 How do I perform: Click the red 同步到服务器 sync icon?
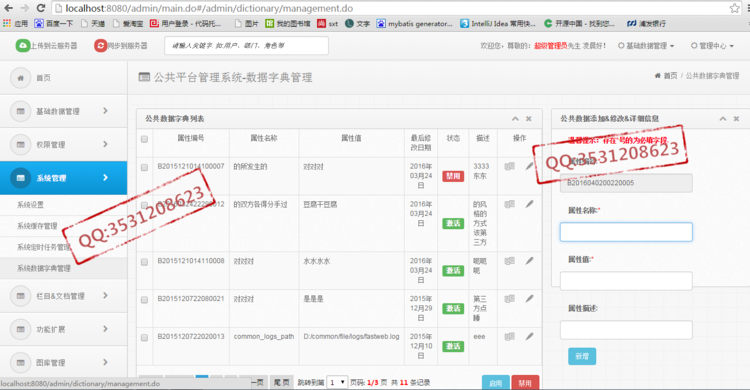[x=100, y=45]
